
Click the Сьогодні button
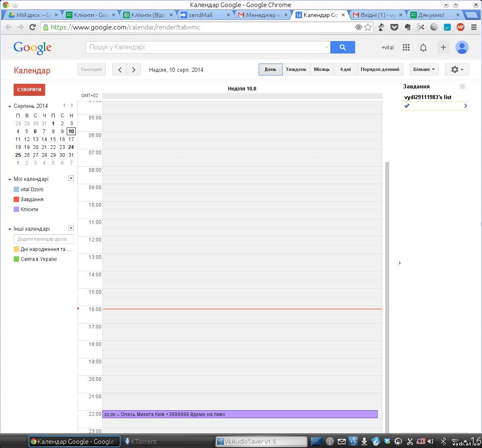(x=91, y=70)
